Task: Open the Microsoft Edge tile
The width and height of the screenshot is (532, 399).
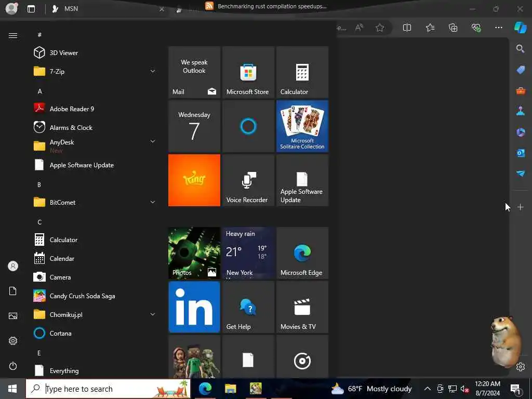Action: (x=302, y=253)
